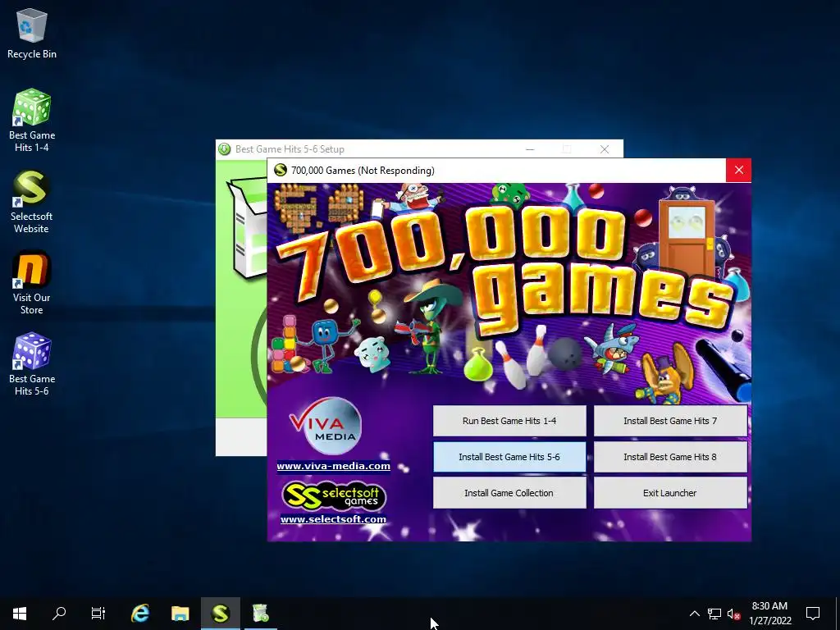Minimize the Best Game Hits 5-6 Setup window
Viewport: 840px width, 630px height.
click(x=530, y=149)
